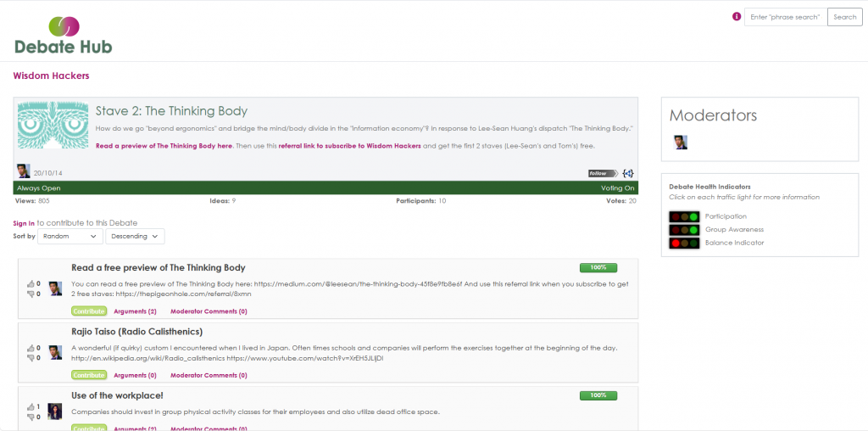Expand Moderator Comments (0) under Rajio Taiso
This screenshot has height=431, width=868.
pos(209,375)
